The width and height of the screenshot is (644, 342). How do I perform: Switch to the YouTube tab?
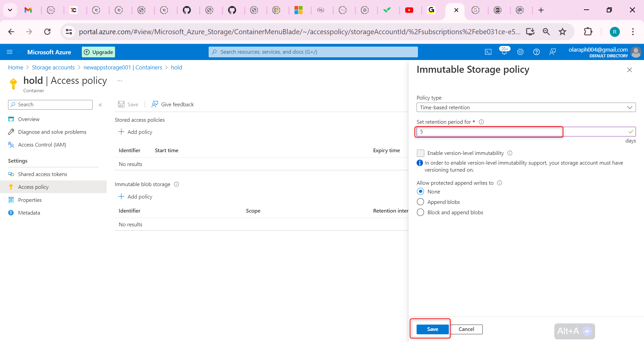pyautogui.click(x=409, y=10)
